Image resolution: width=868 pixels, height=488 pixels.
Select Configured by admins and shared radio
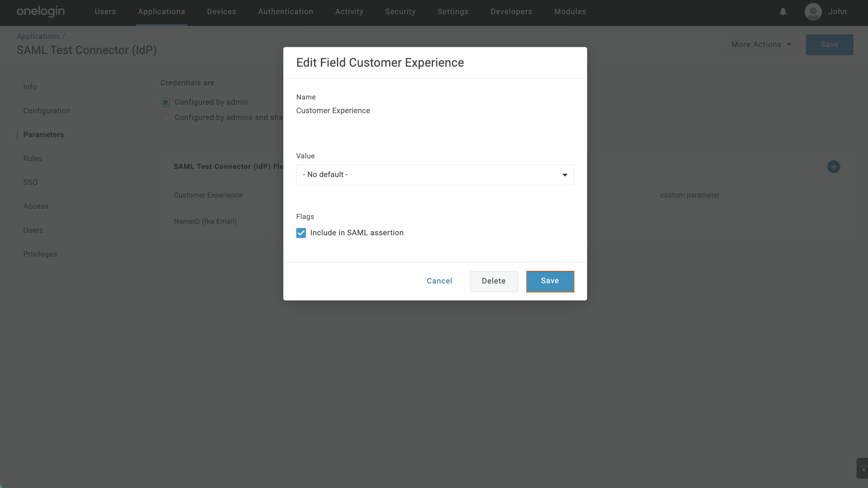pyautogui.click(x=165, y=117)
